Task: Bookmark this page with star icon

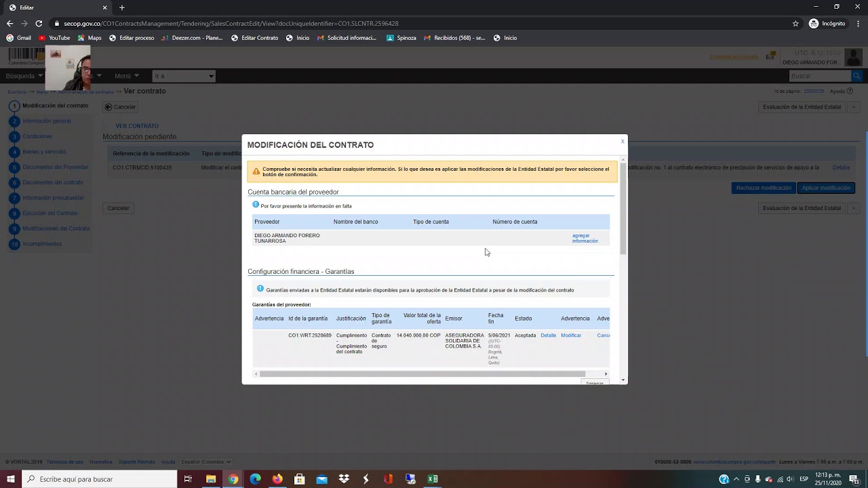Action: 795,23
